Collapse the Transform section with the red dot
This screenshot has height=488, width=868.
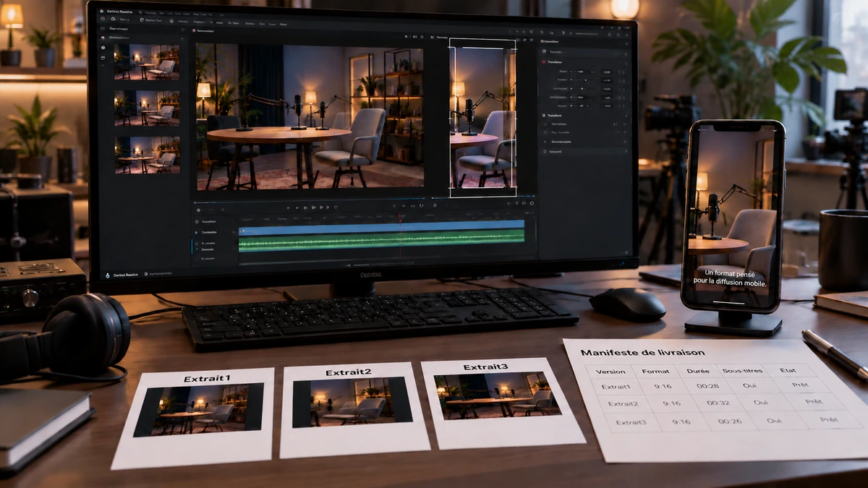coord(544,62)
